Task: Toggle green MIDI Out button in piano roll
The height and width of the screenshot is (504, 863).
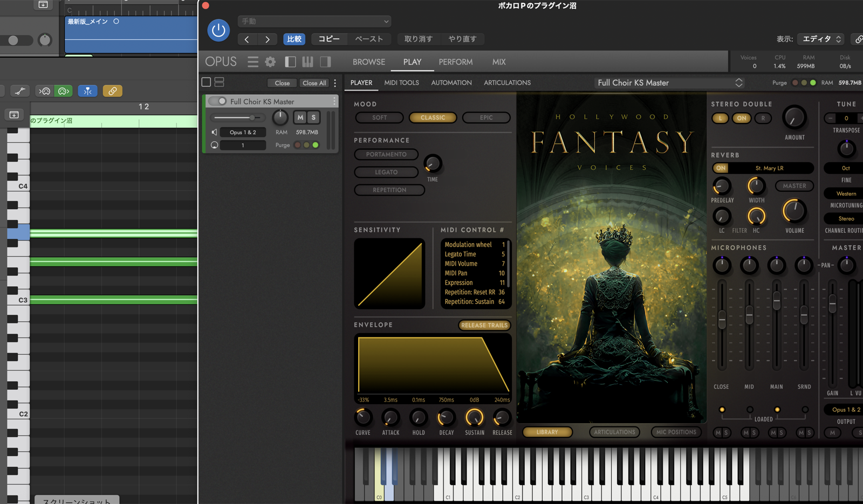Action: point(63,91)
